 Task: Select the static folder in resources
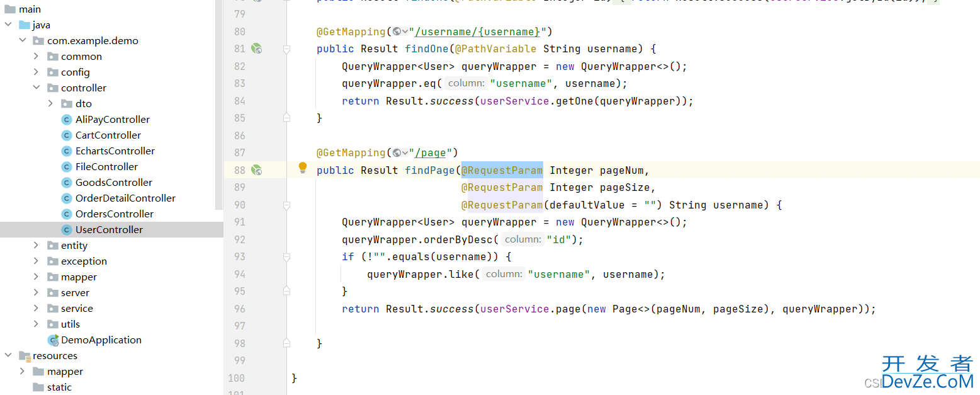coord(59,387)
